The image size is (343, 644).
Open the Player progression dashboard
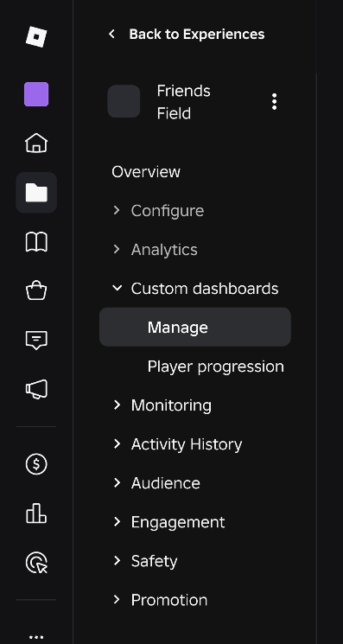coord(215,367)
